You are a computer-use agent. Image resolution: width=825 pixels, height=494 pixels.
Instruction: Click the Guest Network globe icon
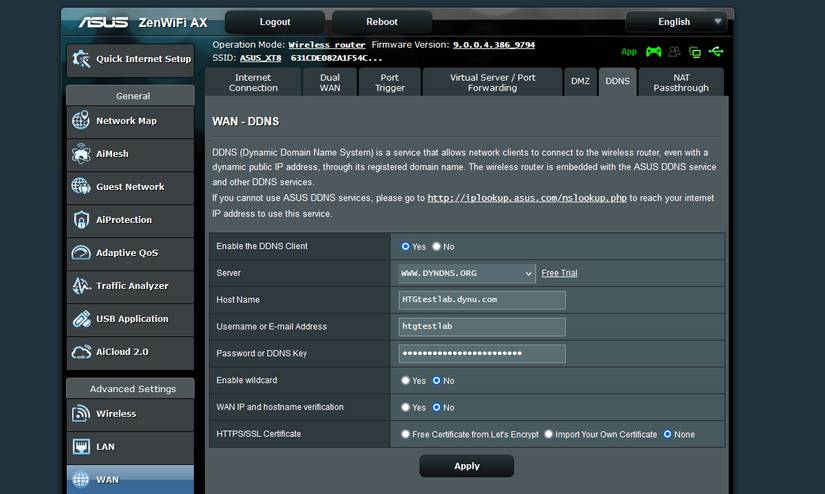(x=81, y=186)
